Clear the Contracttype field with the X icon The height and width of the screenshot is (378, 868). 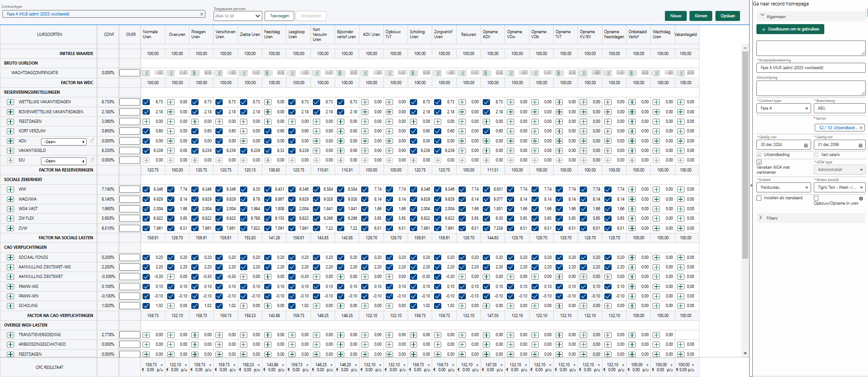202,14
